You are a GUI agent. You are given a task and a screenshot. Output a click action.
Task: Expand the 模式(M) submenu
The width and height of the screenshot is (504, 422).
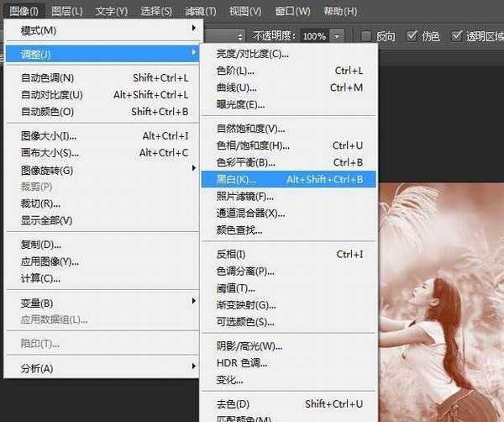[x=100, y=30]
